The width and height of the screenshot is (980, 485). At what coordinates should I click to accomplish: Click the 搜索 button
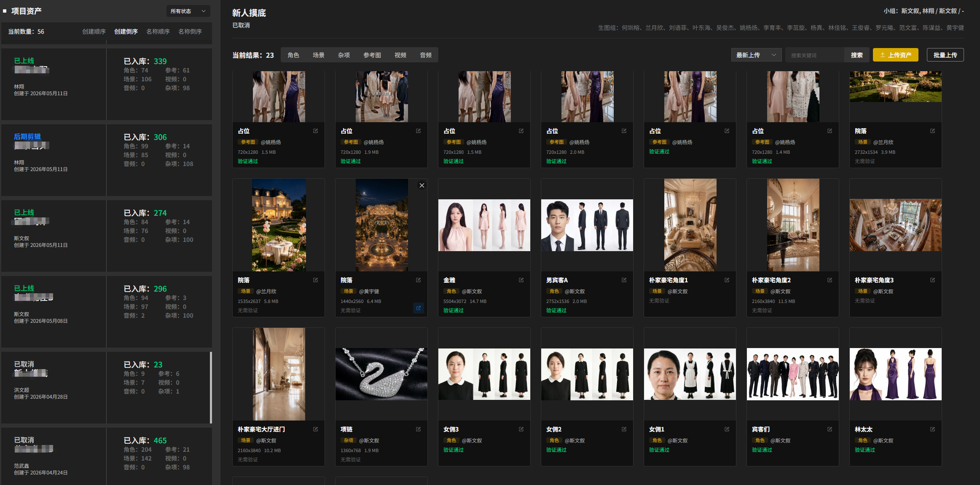coord(857,55)
